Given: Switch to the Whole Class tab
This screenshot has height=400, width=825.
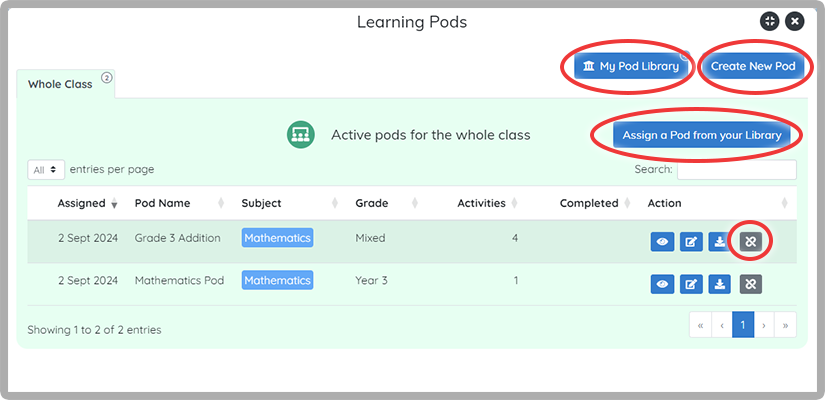Looking at the screenshot, I should point(60,85).
